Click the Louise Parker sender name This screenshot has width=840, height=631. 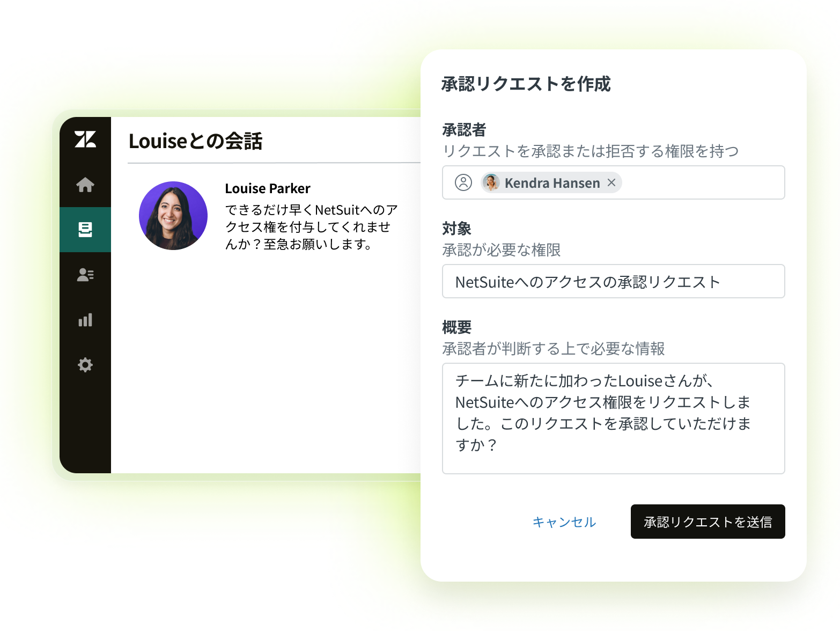click(x=268, y=189)
